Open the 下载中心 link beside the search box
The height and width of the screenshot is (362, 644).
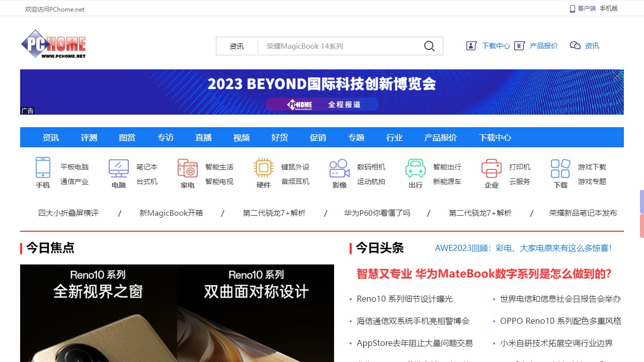[x=496, y=46]
